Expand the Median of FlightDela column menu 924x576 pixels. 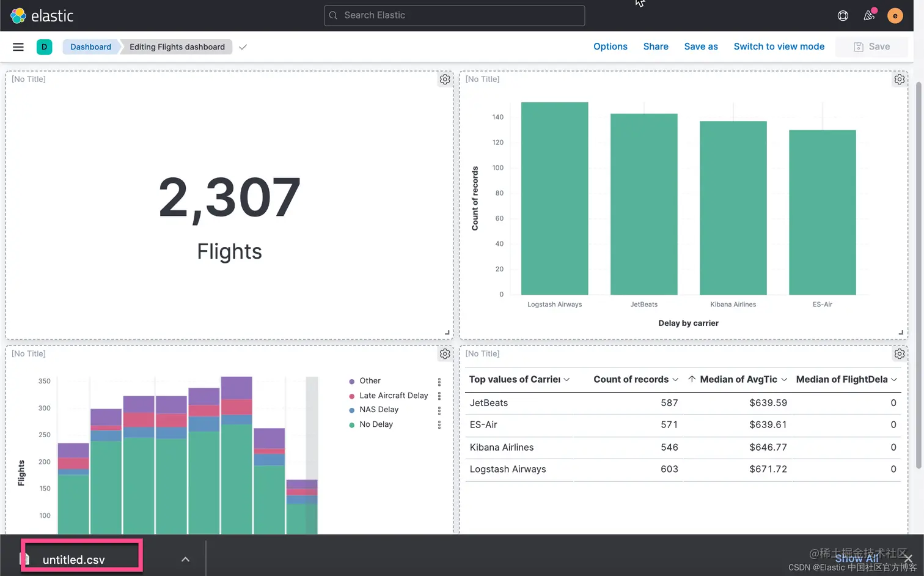point(894,380)
